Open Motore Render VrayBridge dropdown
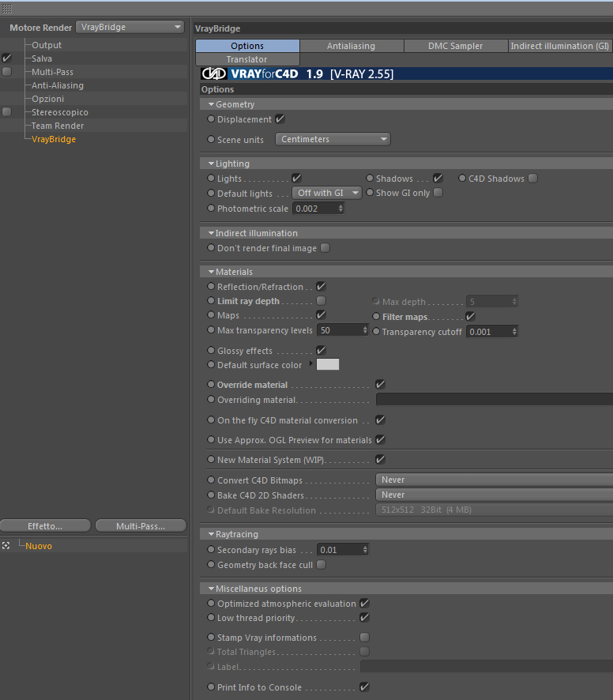Image resolution: width=613 pixels, height=700 pixels. tap(130, 27)
